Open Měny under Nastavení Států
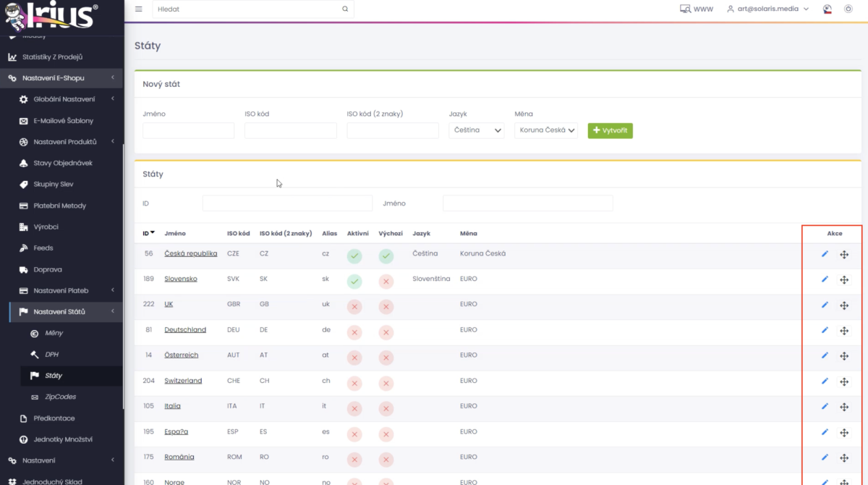 tap(54, 333)
